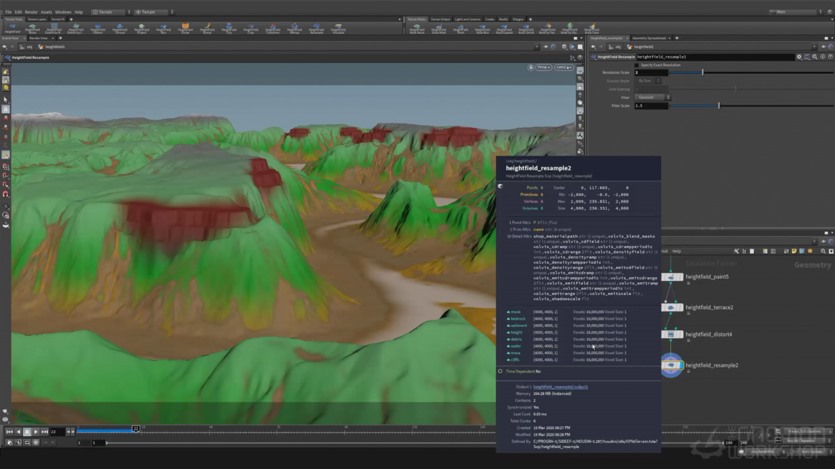The image size is (835, 469).
Task: Toggle display flag on the heightfield_resample2 node
Action: click(x=681, y=365)
